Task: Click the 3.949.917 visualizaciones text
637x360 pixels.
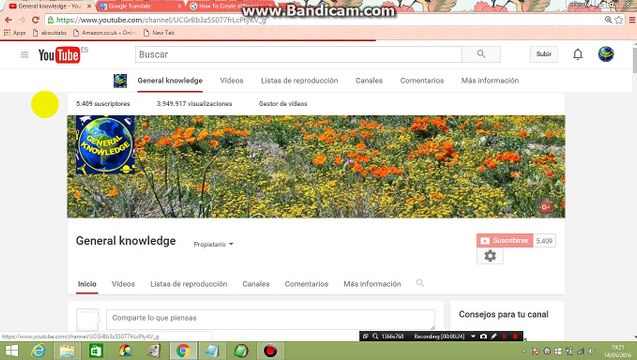Action: point(194,104)
